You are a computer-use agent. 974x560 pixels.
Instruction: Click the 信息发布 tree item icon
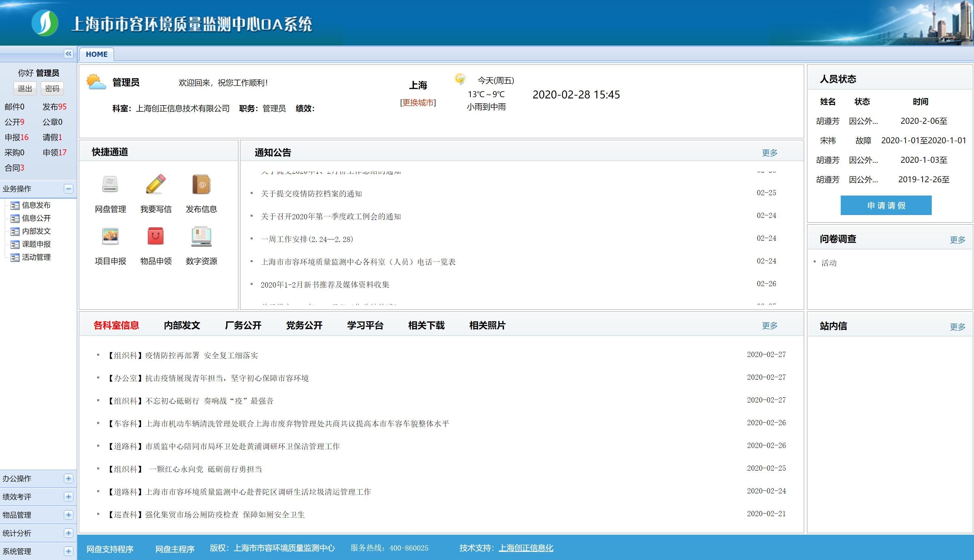[15, 206]
